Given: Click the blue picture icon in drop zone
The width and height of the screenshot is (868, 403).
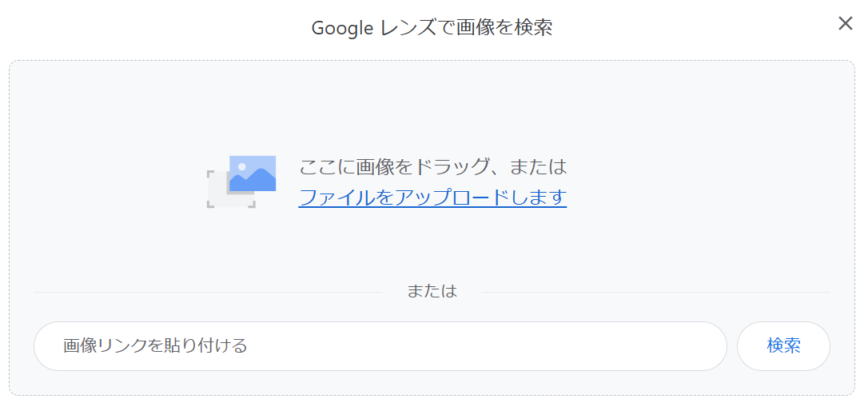Looking at the screenshot, I should pos(253,174).
